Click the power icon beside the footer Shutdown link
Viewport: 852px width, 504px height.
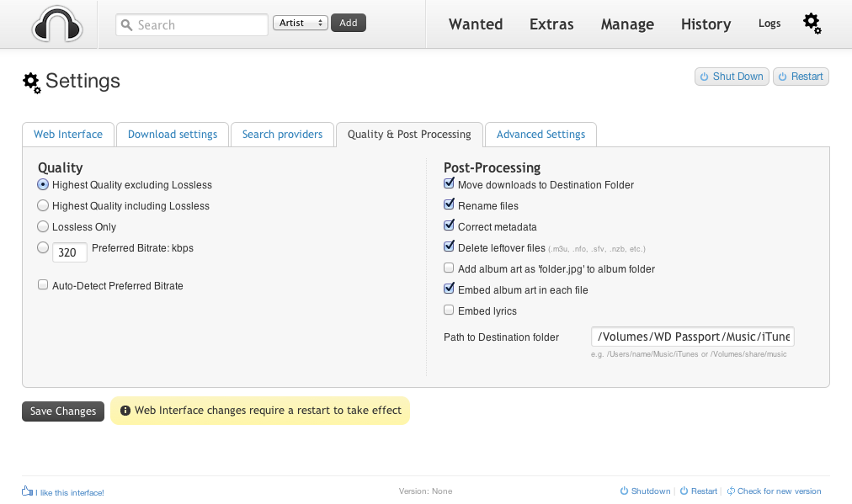624,491
